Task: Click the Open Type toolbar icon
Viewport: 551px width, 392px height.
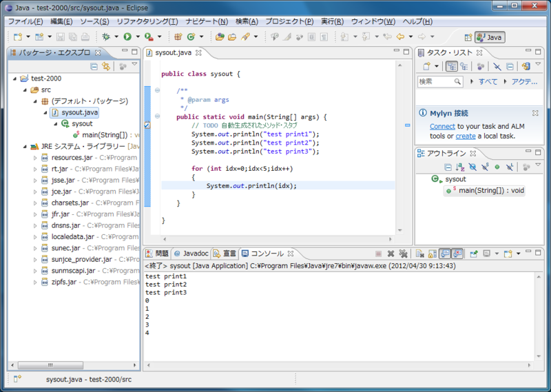Action: tap(220, 37)
